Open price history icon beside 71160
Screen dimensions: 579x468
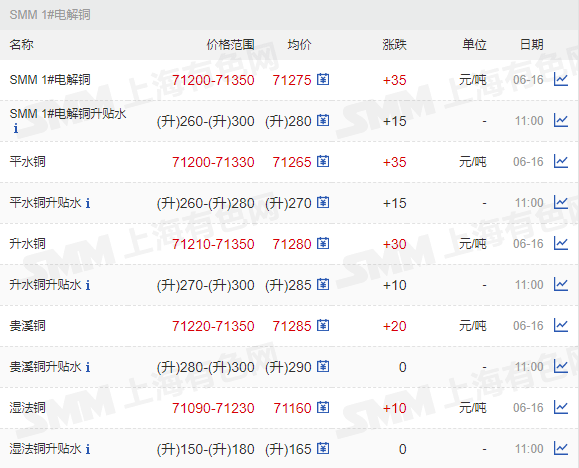(x=323, y=407)
